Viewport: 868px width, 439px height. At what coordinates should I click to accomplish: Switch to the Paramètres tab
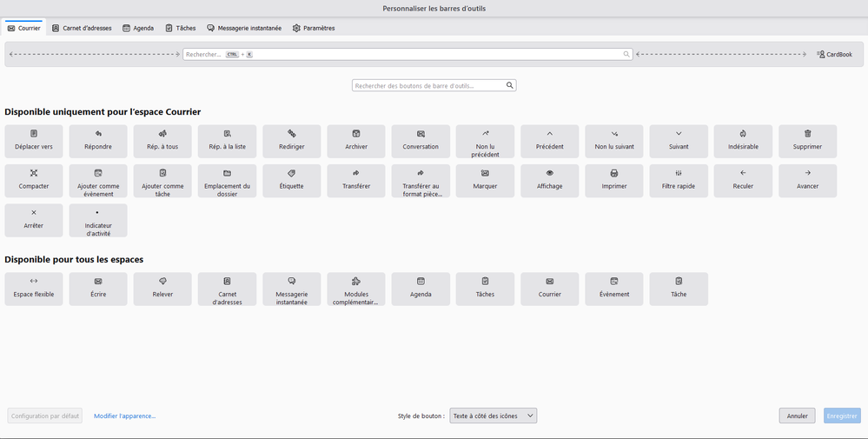coord(314,28)
